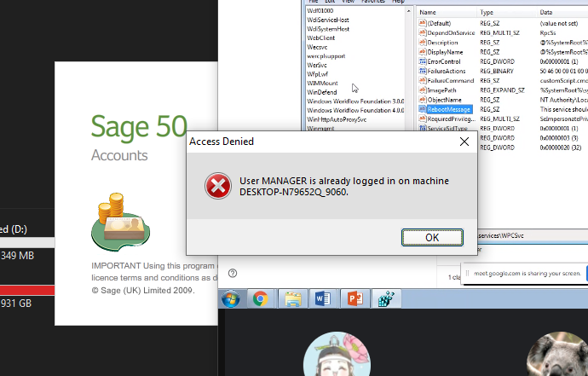Viewport: 588px width, 376px height.
Task: Click the question mark help icon
Action: click(233, 273)
